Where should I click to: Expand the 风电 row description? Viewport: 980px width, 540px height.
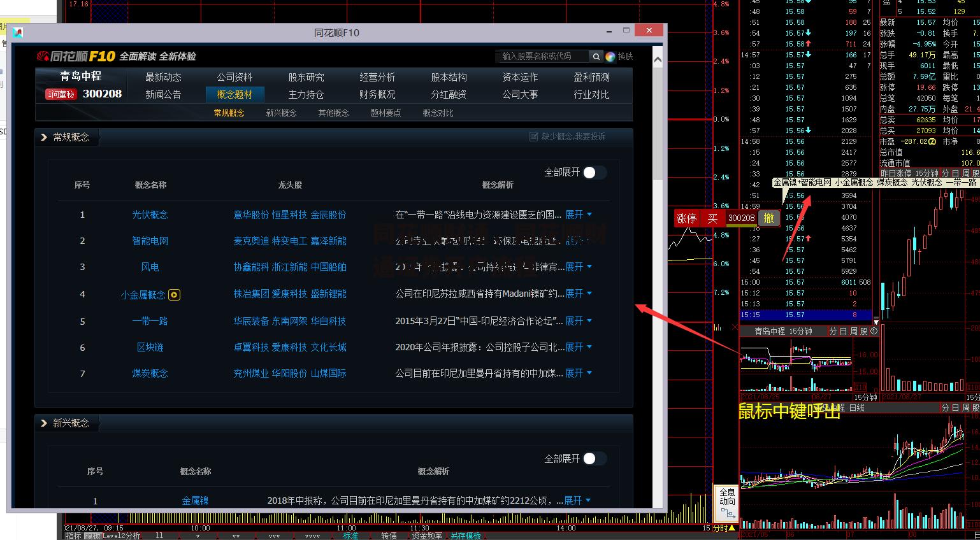pos(578,267)
